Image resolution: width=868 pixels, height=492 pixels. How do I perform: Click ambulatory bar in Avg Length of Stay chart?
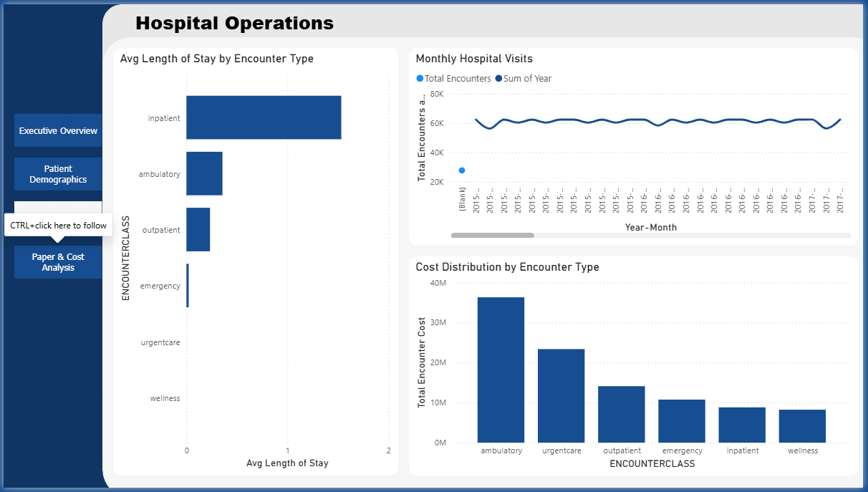tap(204, 173)
